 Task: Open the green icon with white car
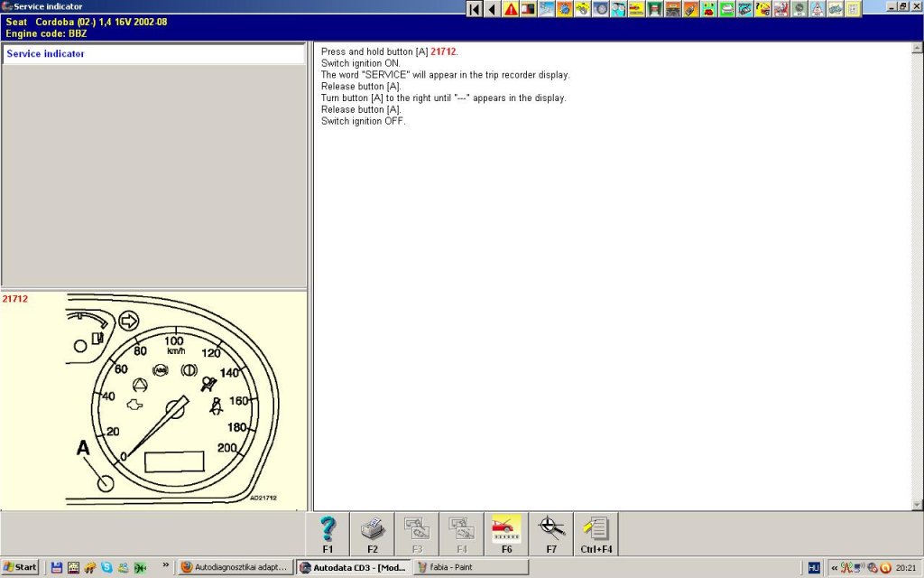[726, 9]
